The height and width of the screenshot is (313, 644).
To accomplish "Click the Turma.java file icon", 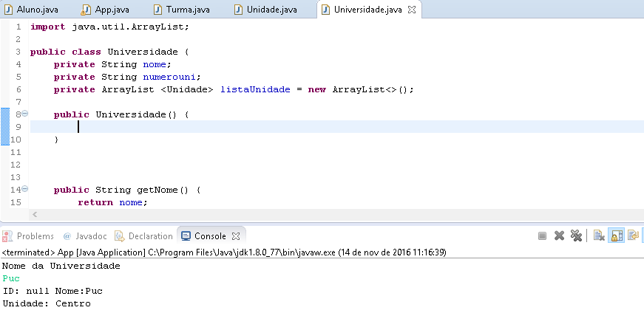I will [x=158, y=10].
